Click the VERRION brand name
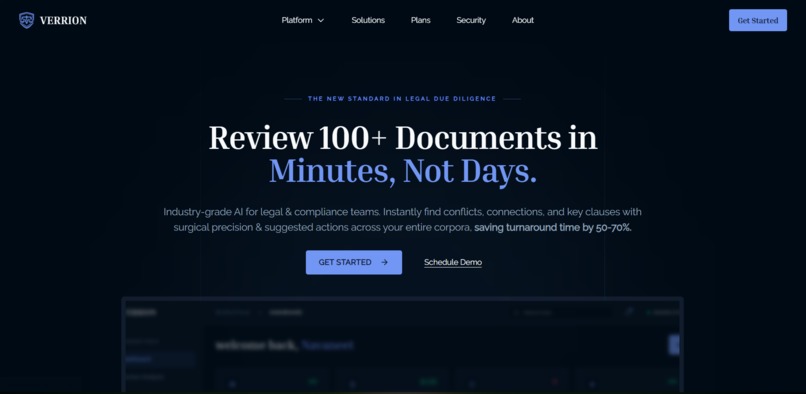 tap(63, 21)
